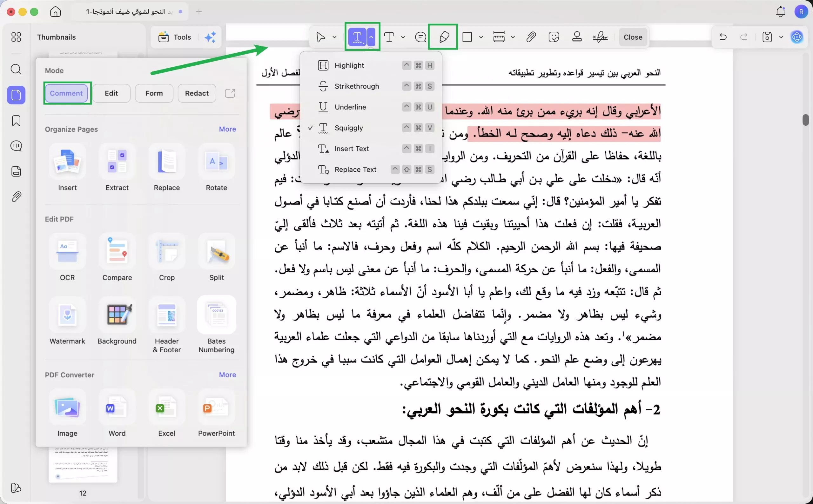Viewport: 813px width, 504px height.
Task: Open the Extract pages tool
Action: (x=117, y=168)
